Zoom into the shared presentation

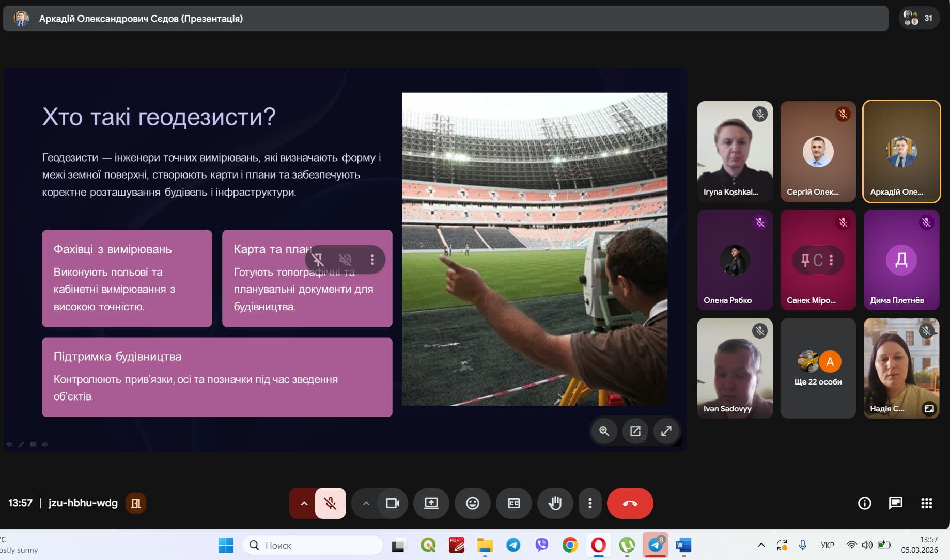click(x=604, y=431)
